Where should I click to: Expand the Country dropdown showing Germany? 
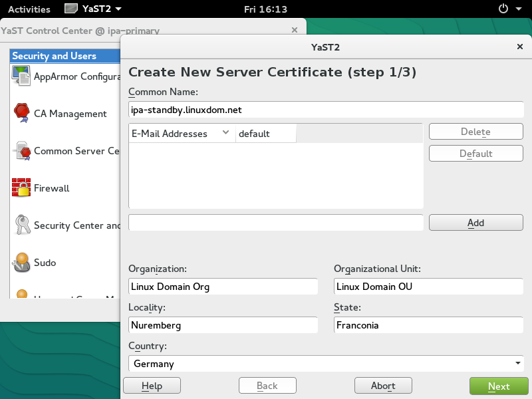(326, 364)
